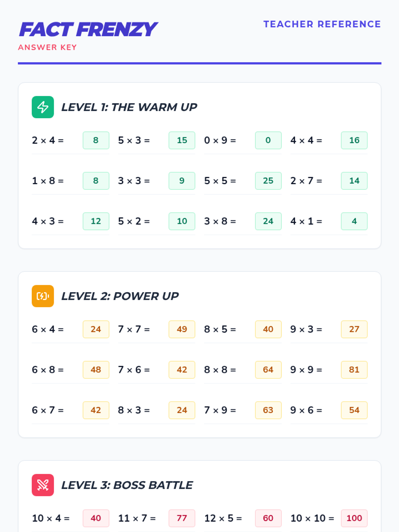Click the red crossed swords Level 3 icon
The image size is (399, 532).
point(43,485)
